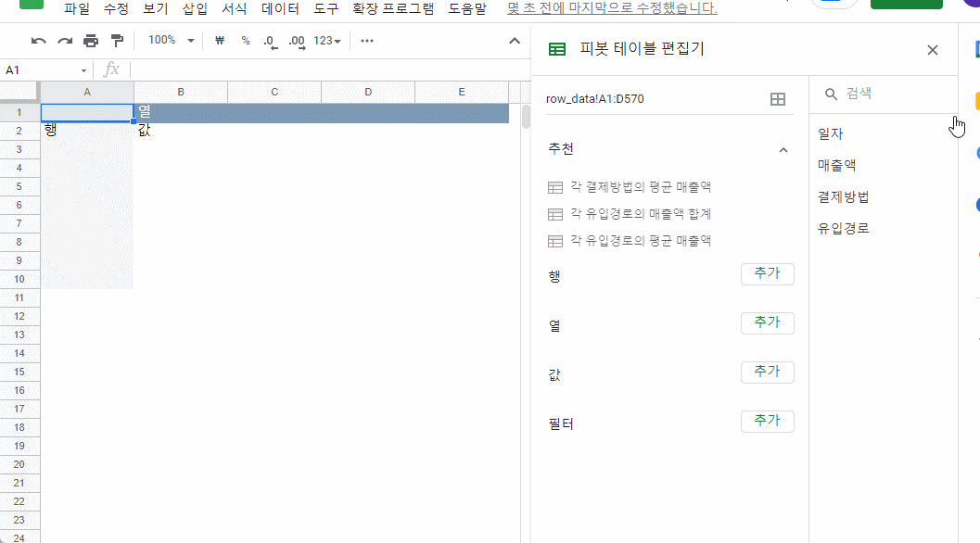Apply currency format with the ₩ icon
Screen dimensions: 980x543
[x=219, y=40]
